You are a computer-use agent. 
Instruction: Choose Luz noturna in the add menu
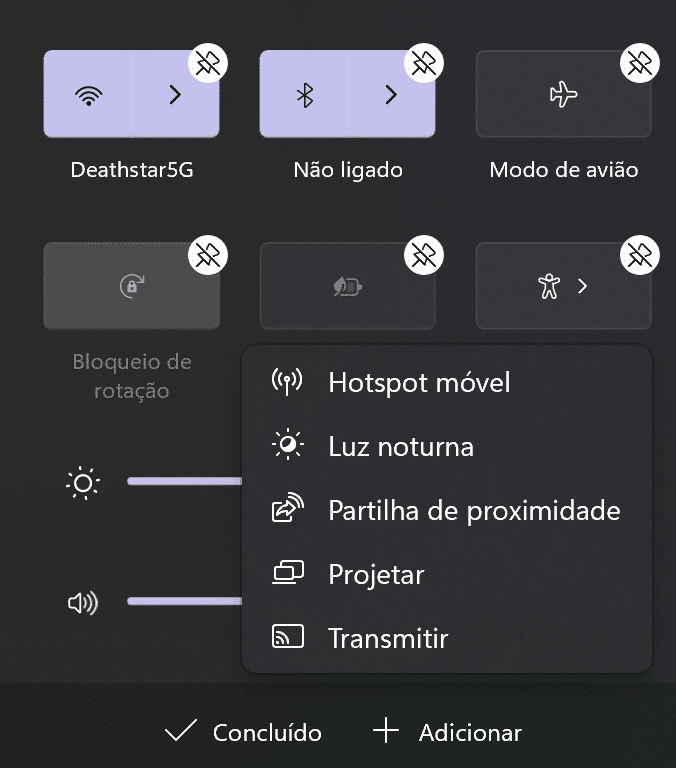click(400, 446)
